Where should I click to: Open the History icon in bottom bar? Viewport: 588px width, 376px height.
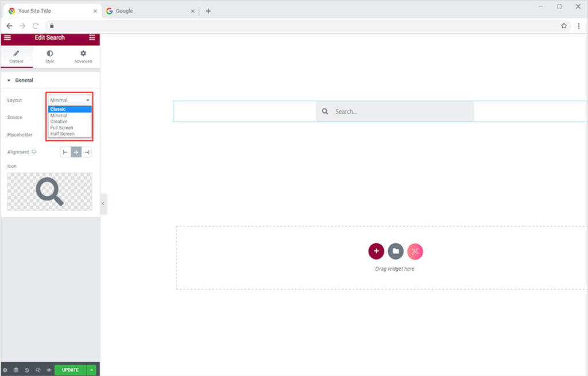(27, 370)
